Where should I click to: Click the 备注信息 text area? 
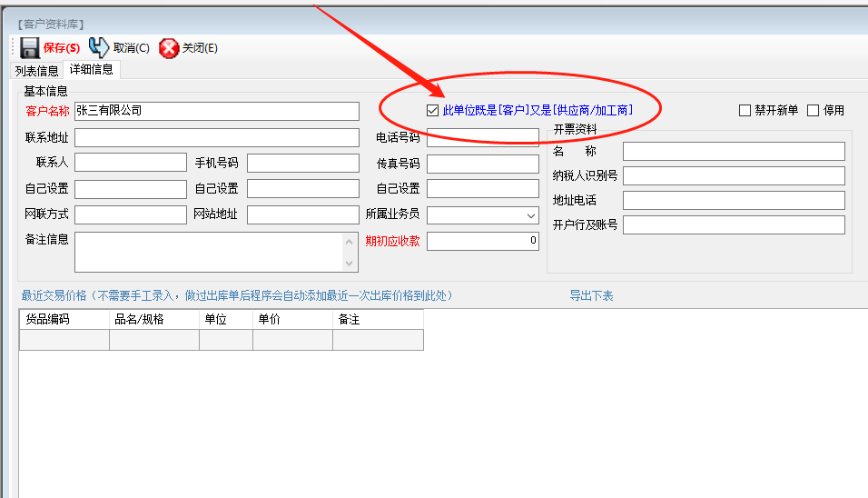pyautogui.click(x=209, y=252)
